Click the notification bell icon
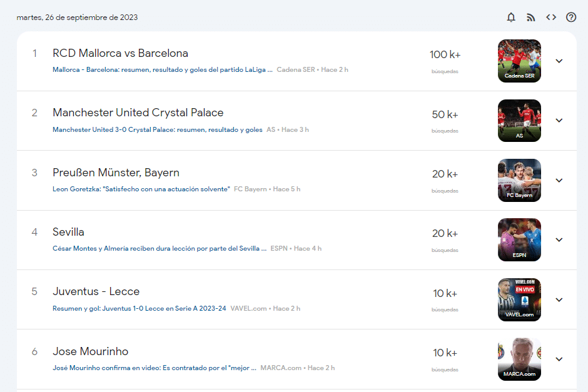 click(x=511, y=18)
